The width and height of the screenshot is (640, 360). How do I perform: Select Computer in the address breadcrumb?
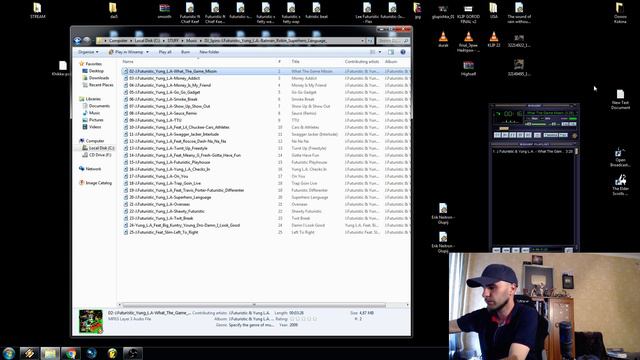tap(118, 41)
